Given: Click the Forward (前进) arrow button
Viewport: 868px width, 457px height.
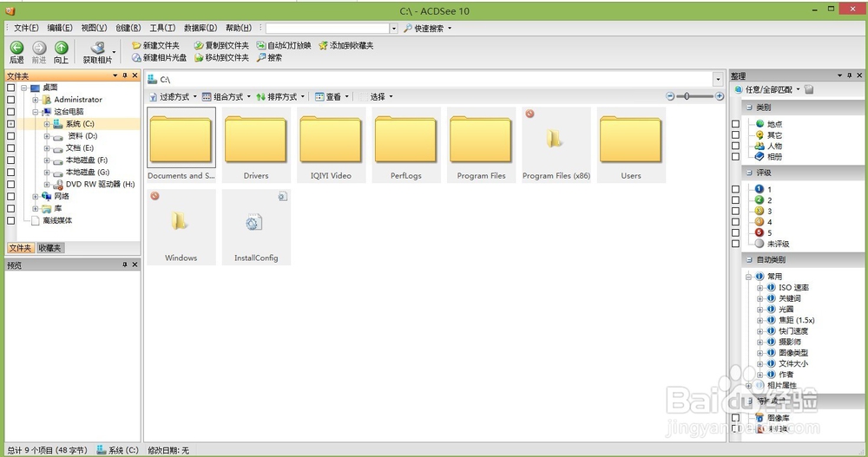Looking at the screenshot, I should [39, 52].
